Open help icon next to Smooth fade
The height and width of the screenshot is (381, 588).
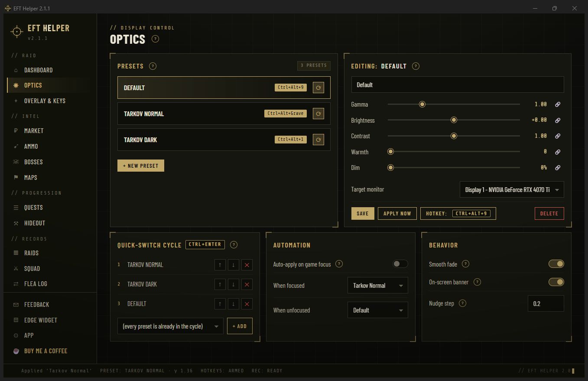(466, 264)
